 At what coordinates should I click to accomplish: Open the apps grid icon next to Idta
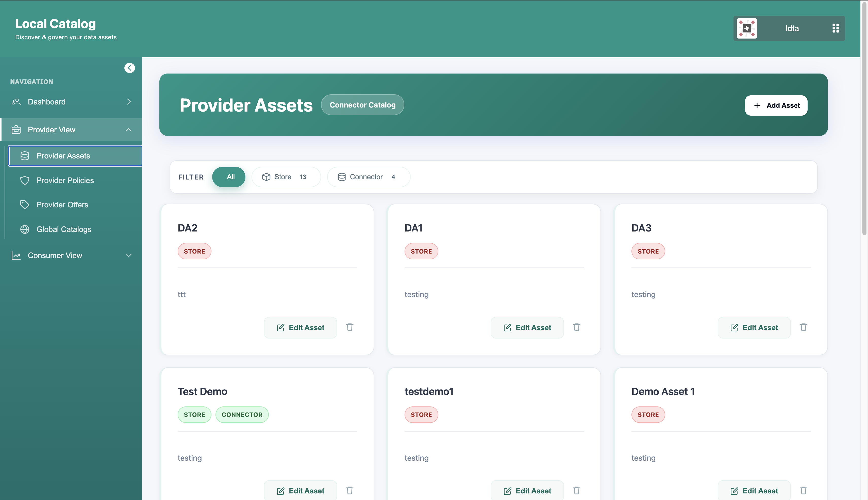coord(836,28)
